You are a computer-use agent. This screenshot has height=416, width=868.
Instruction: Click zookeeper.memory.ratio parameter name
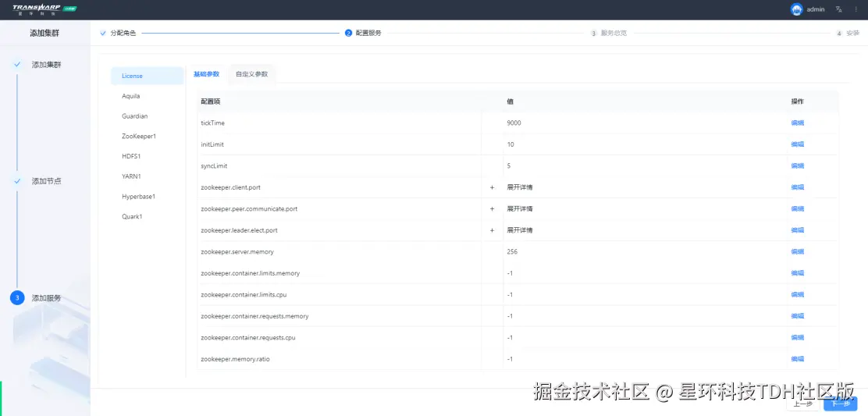(235, 359)
